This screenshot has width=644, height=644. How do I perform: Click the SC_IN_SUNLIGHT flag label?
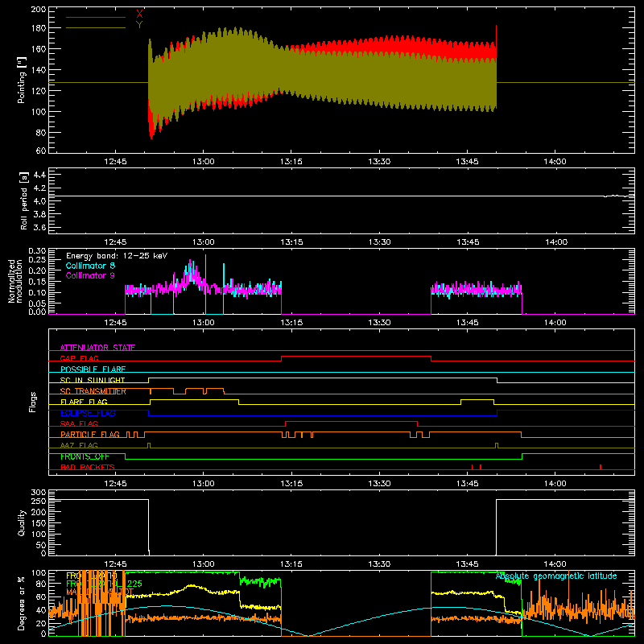tap(93, 380)
